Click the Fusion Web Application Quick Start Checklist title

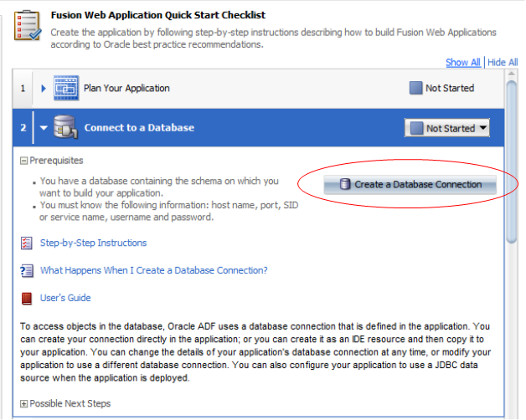(x=158, y=15)
